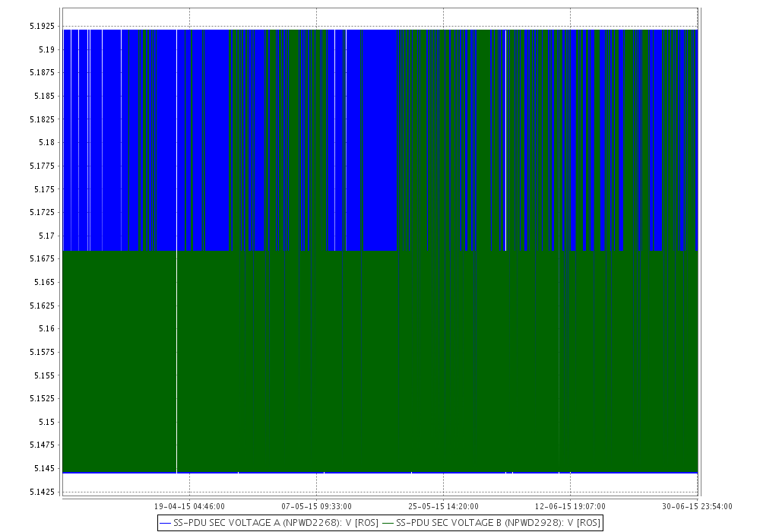The image size is (760, 532).
Task: Click y-axis value 5.1625
Action: pyautogui.click(x=42, y=306)
